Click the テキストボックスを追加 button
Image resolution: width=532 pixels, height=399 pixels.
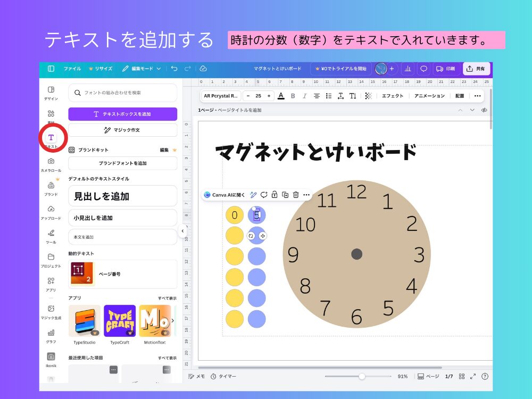point(122,114)
